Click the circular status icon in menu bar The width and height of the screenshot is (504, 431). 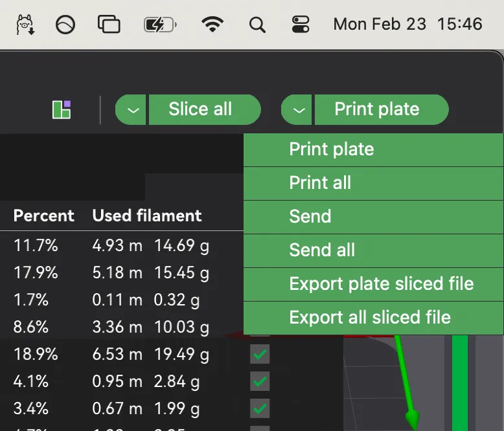[x=65, y=25]
